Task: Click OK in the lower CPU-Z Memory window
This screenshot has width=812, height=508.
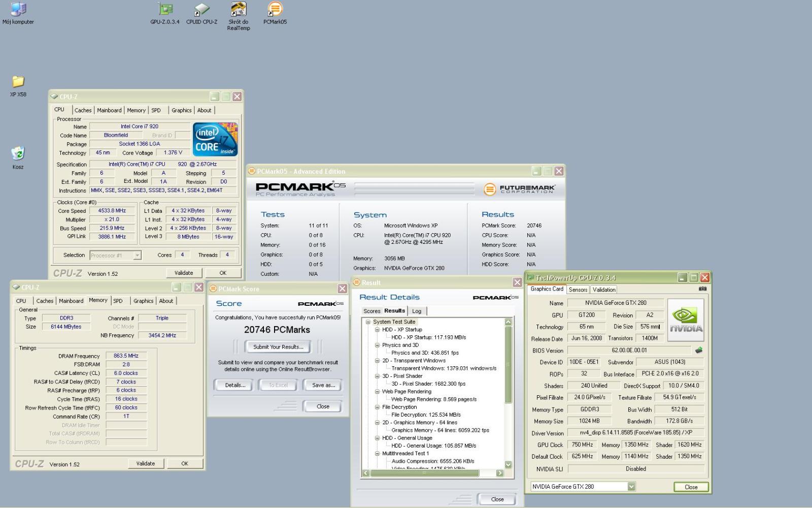Action: click(x=185, y=463)
